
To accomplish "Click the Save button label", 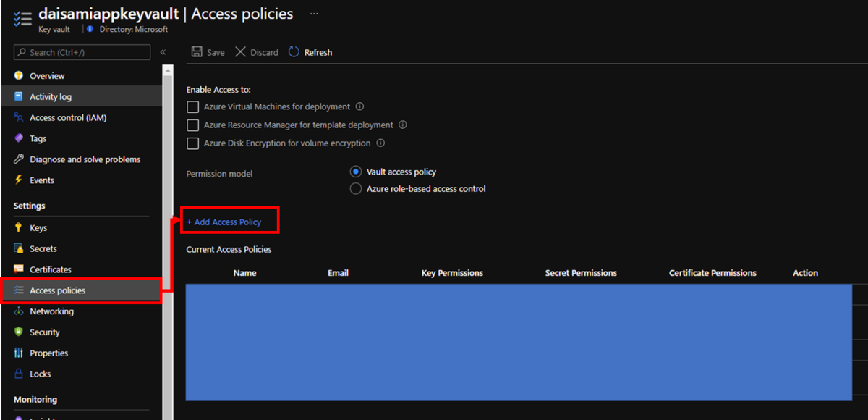I will (x=216, y=52).
